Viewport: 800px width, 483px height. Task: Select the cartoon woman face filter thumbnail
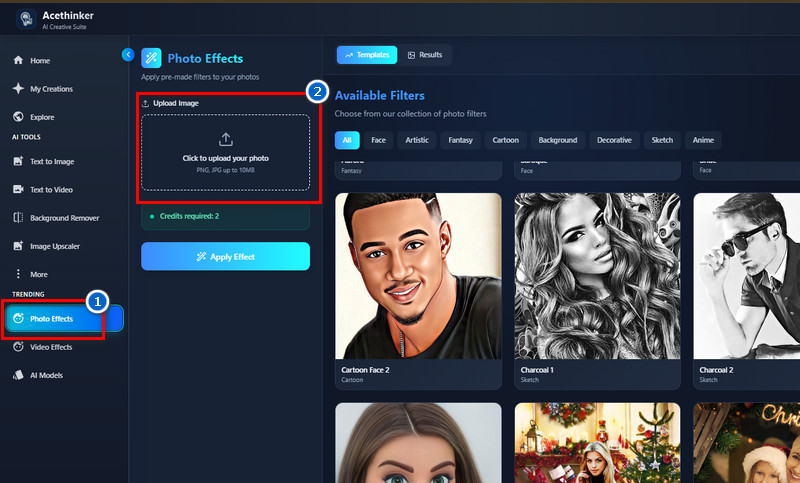click(418, 443)
